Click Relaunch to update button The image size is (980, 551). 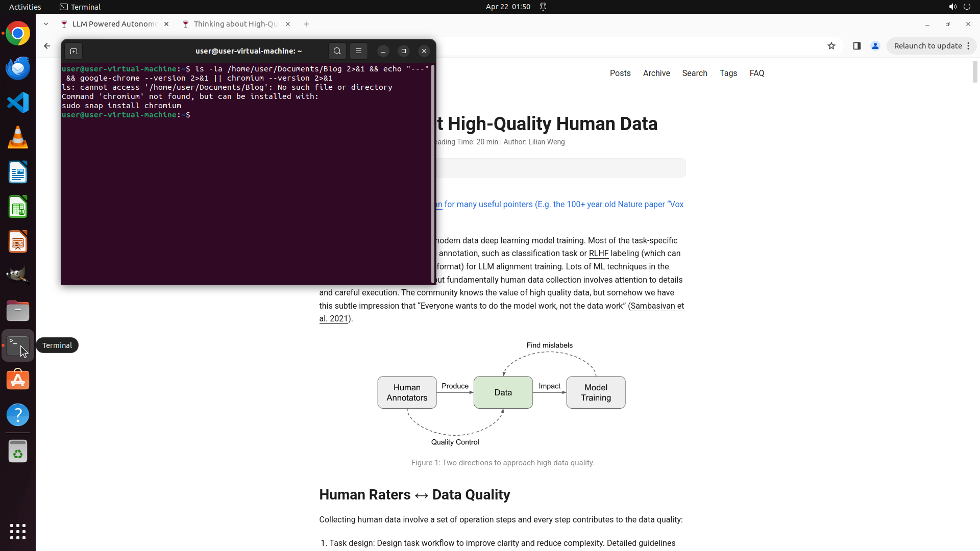(x=928, y=46)
